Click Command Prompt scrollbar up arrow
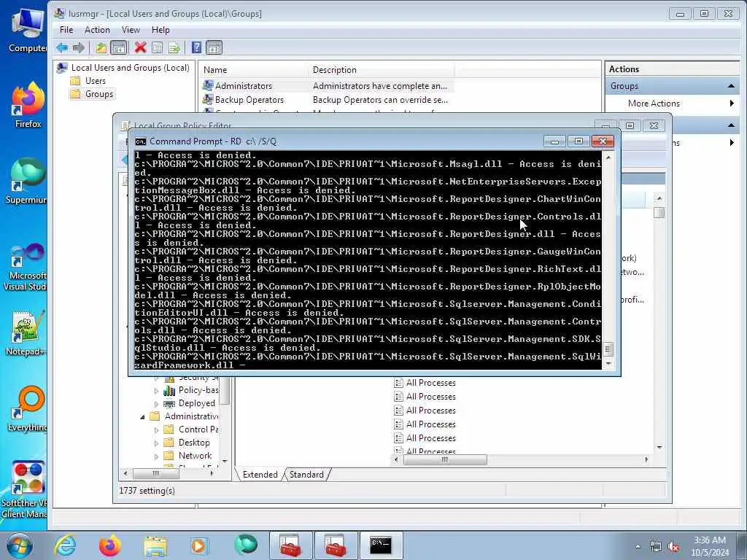The image size is (747, 560). [608, 157]
